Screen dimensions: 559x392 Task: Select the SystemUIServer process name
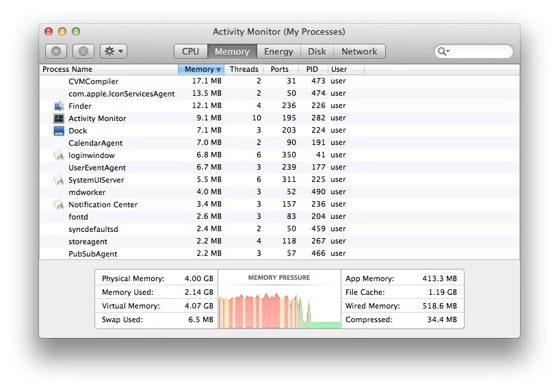96,180
